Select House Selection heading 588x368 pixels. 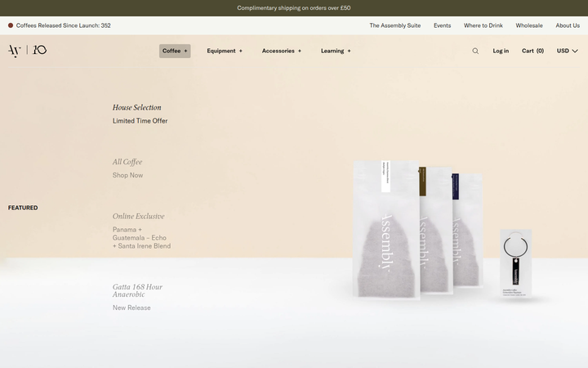click(137, 107)
